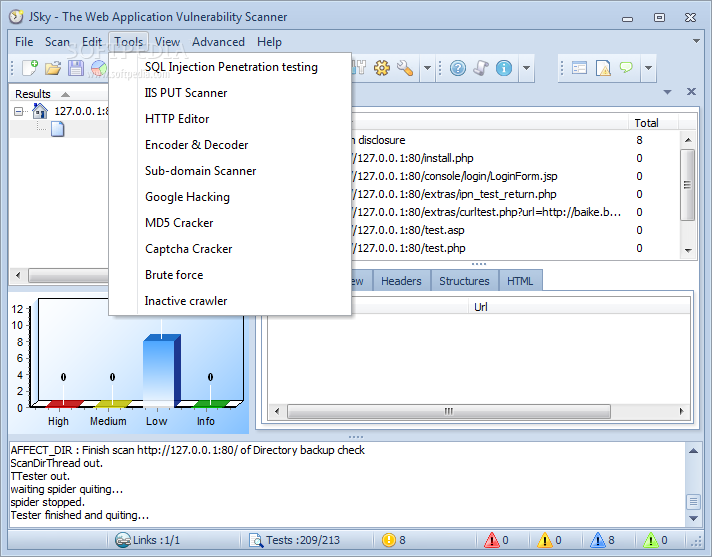Image resolution: width=712 pixels, height=557 pixels.
Task: Open the menu bar overflow arrow at far right
Action: 696,41
